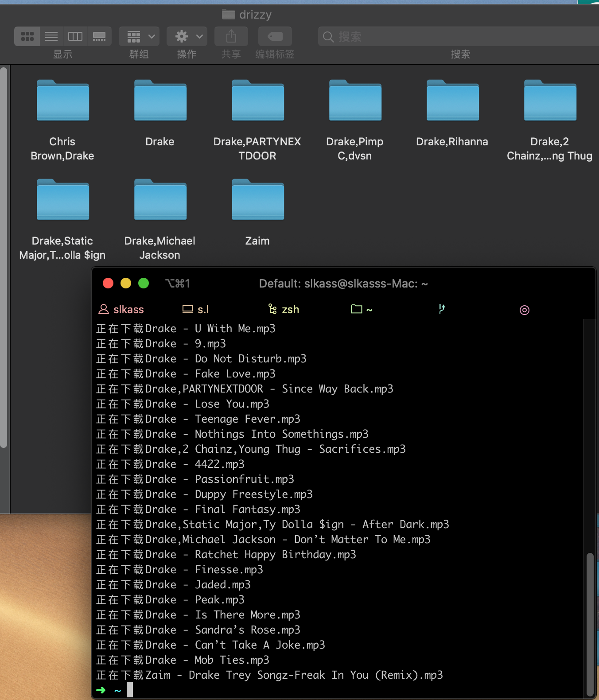Click the terminal line 'U With Me.mp3'

point(186,329)
